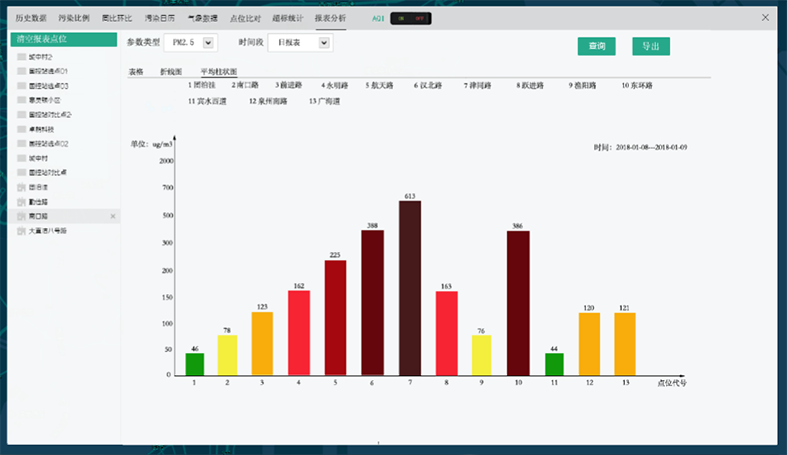
Task: Click the green bar labeled 46
Action: [x=194, y=364]
